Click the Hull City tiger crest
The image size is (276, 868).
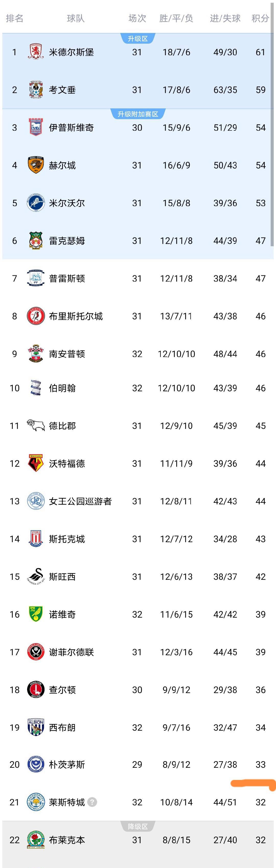(36, 165)
